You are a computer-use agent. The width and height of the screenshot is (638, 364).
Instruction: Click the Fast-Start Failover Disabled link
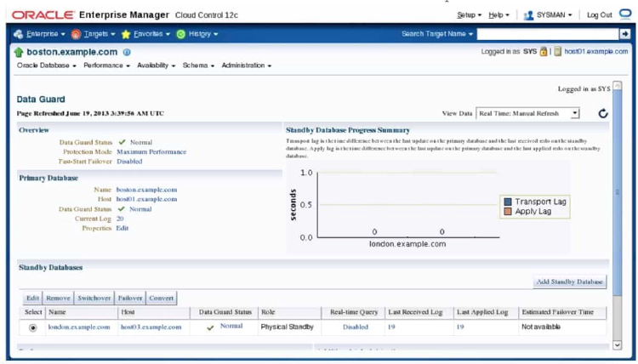pyautogui.click(x=129, y=162)
